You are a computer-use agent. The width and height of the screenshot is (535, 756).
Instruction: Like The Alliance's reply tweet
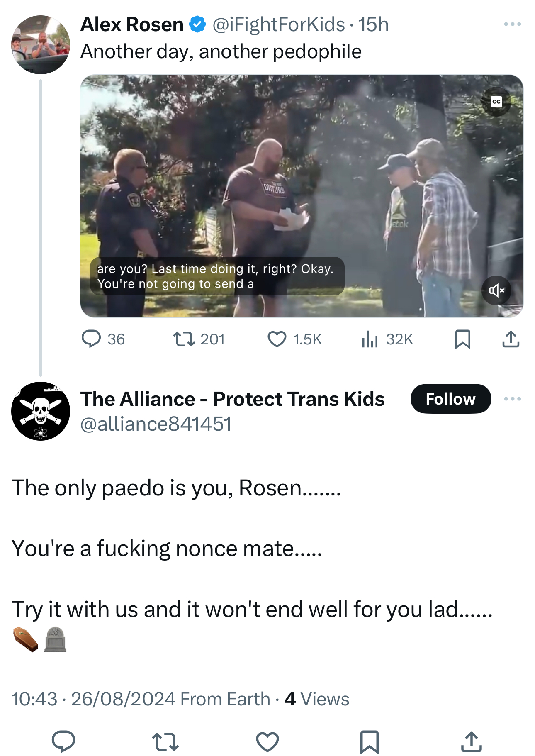tap(267, 741)
